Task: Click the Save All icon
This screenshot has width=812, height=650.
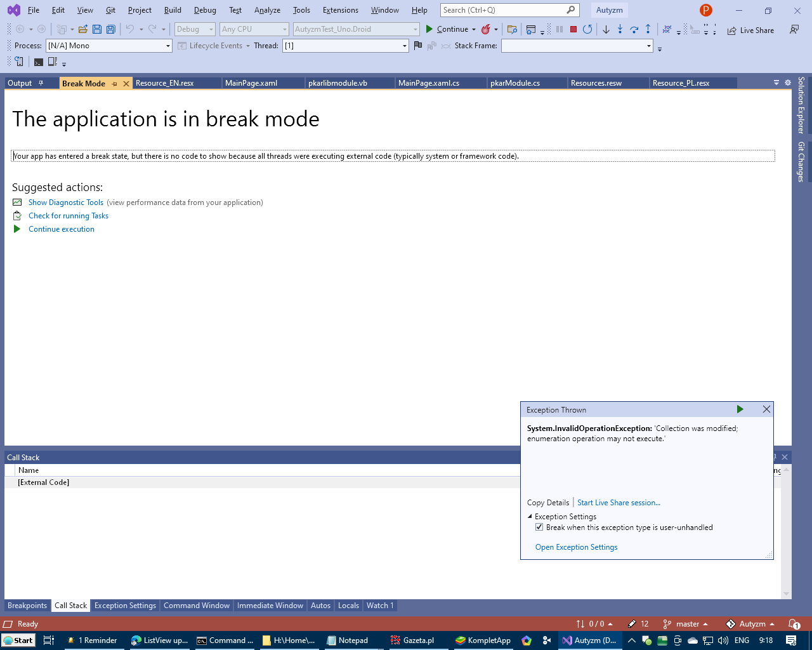Action: click(x=110, y=29)
